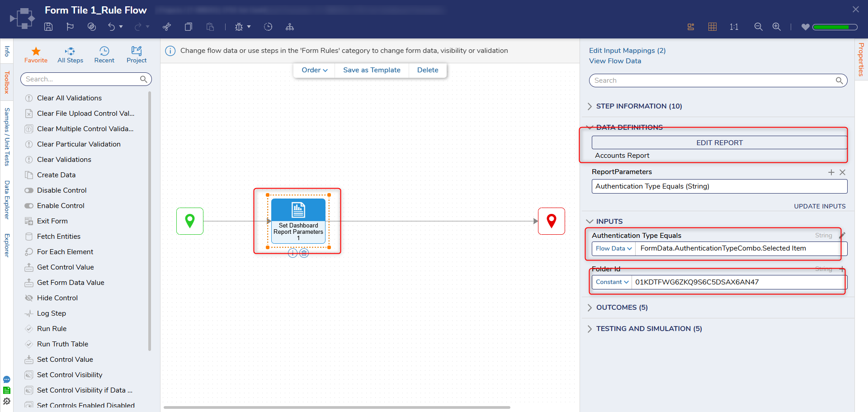
Task: Click the Zoom Out magnifier icon
Action: 758,27
